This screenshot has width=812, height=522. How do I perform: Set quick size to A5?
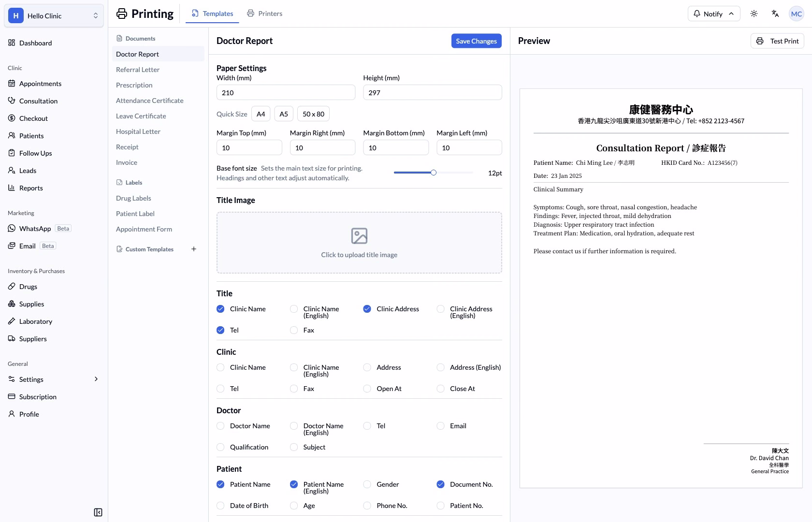pyautogui.click(x=284, y=114)
